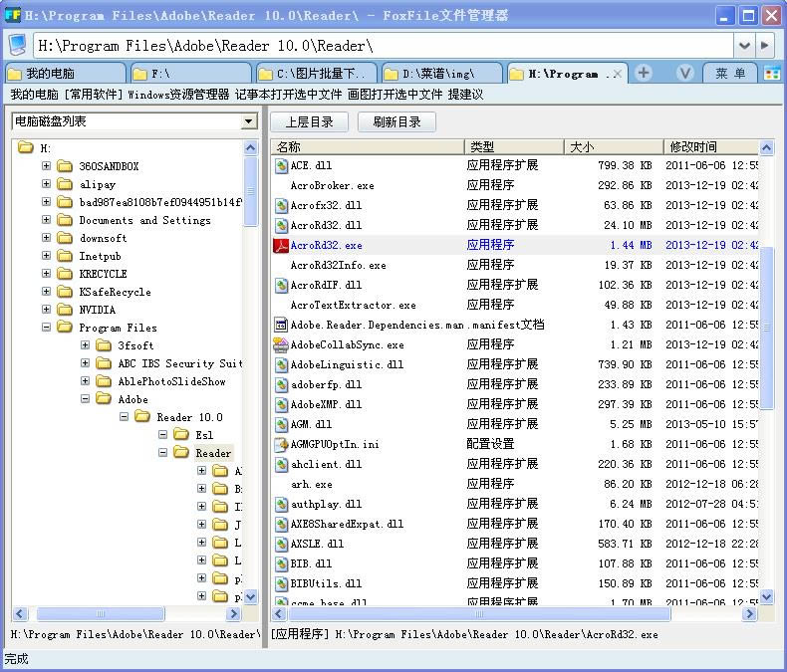
Task: Click the 我的电脑 toolbar link
Action: pyautogui.click(x=34, y=95)
